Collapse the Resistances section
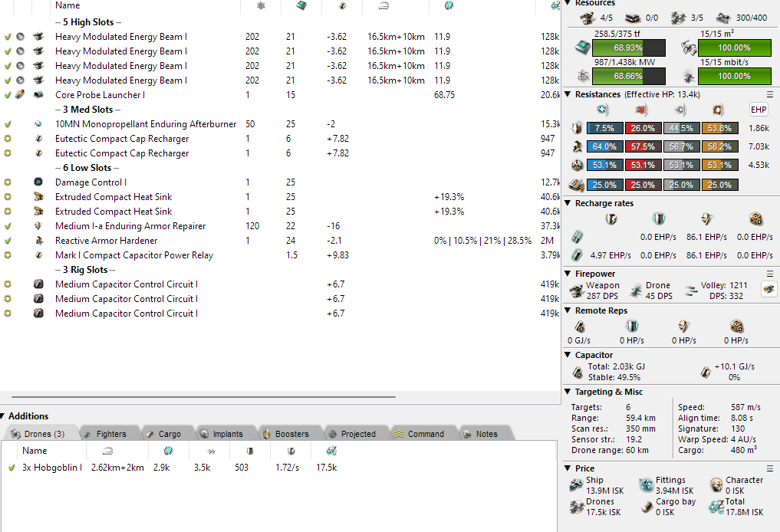Image resolution: width=780 pixels, height=532 pixels. tap(568, 94)
